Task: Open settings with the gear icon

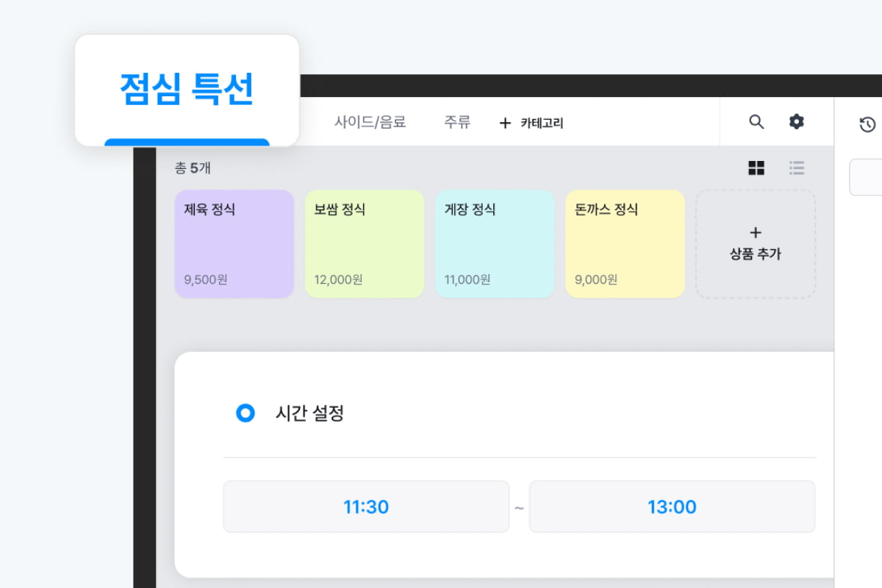Action: tap(797, 122)
